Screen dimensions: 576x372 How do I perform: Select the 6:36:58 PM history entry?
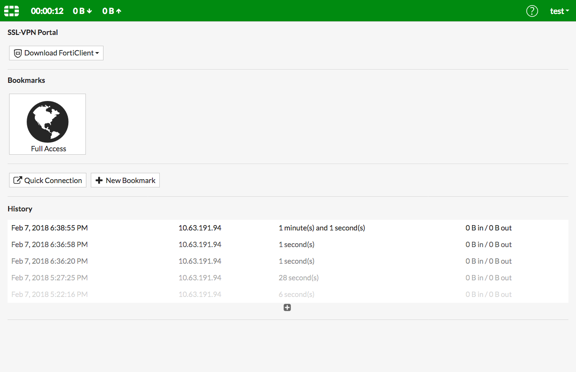coord(288,245)
